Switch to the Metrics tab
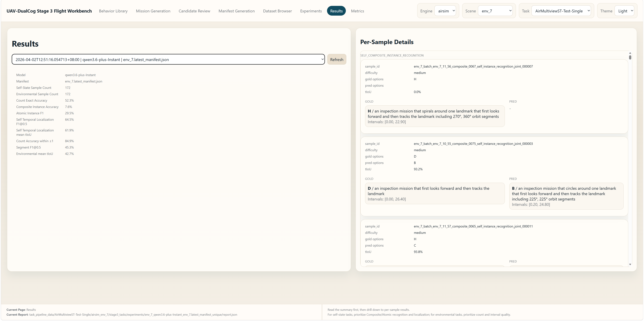Image resolution: width=644 pixels, height=321 pixels. pyautogui.click(x=358, y=11)
